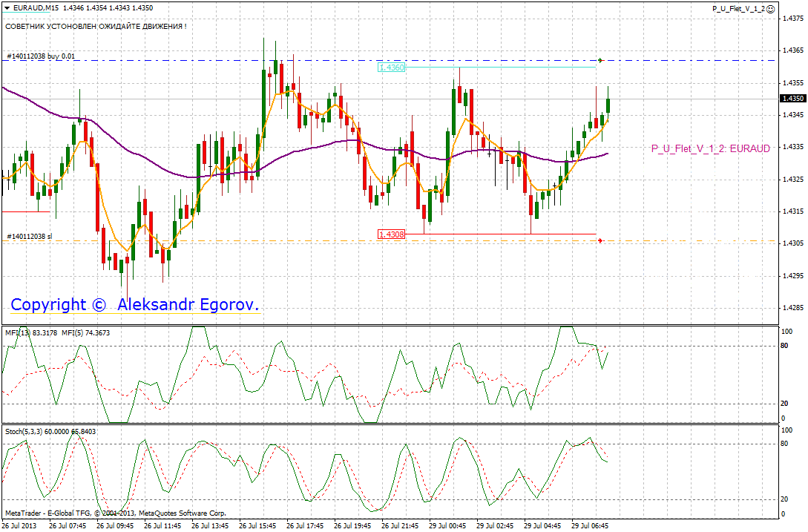
Task: Click the expert advisor smiley face icon
Action: (771, 8)
